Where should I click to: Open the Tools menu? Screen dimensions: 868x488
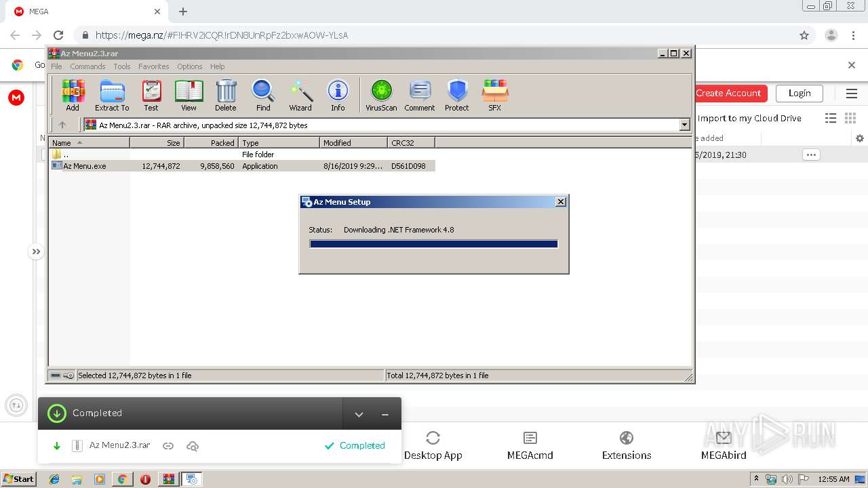pos(122,66)
